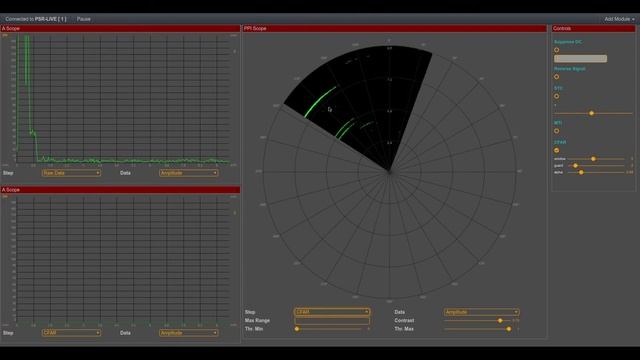
Task: Open the Add Module dropdown menu
Action: pyautogui.click(x=619, y=19)
